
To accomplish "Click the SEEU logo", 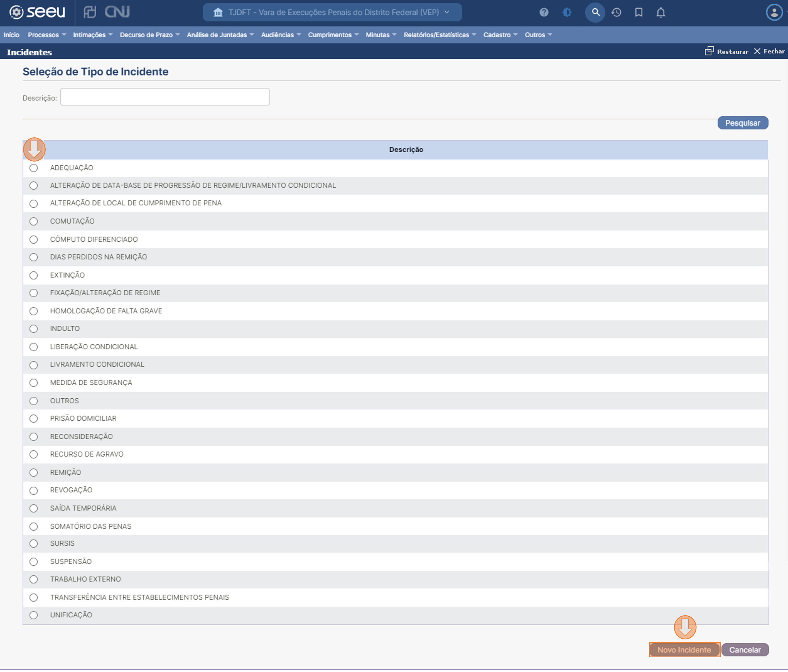I will coord(37,12).
